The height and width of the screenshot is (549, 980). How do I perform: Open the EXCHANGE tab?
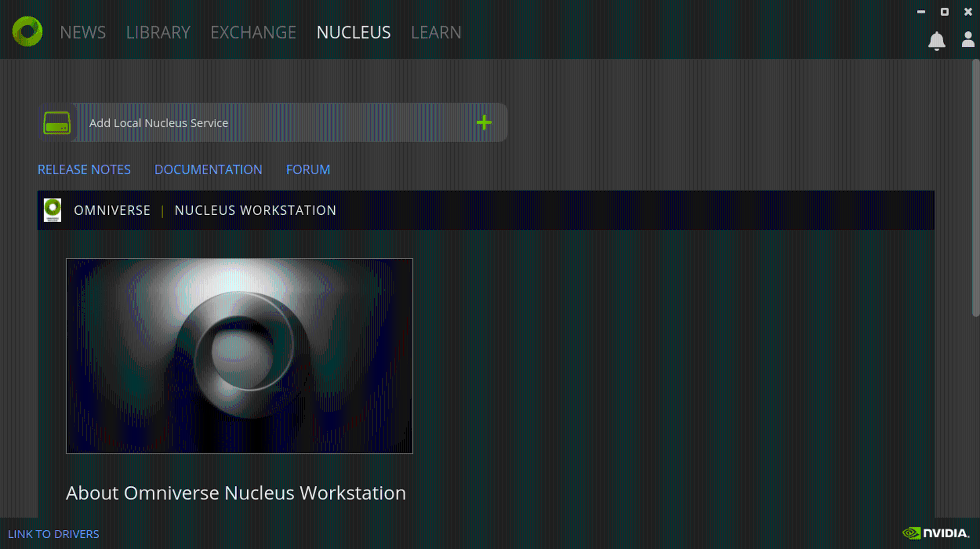coord(253,32)
